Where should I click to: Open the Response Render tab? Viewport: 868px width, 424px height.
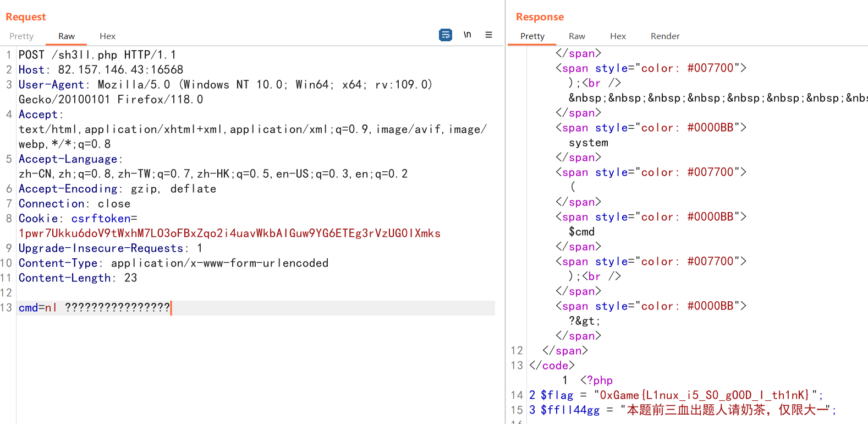coord(666,36)
